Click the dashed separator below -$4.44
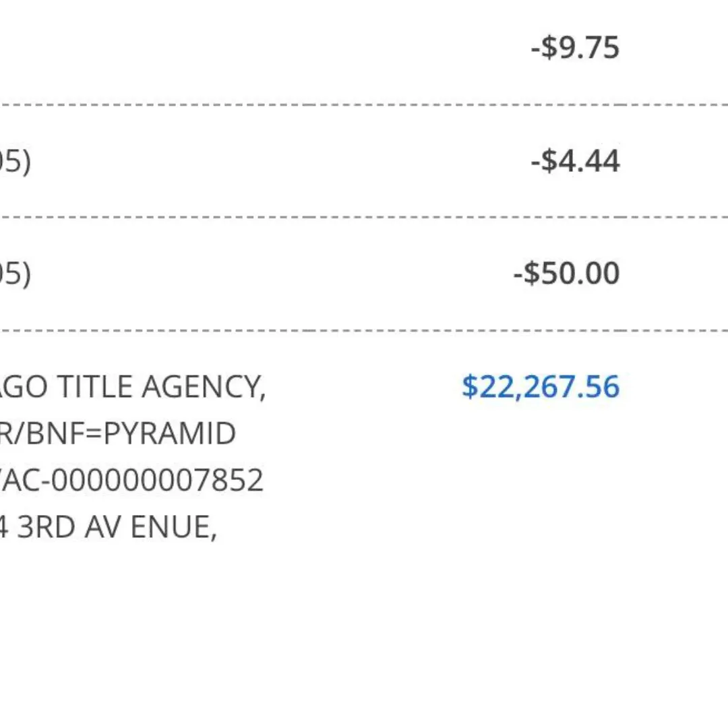Screen dimensions: 728x728 click(364, 217)
